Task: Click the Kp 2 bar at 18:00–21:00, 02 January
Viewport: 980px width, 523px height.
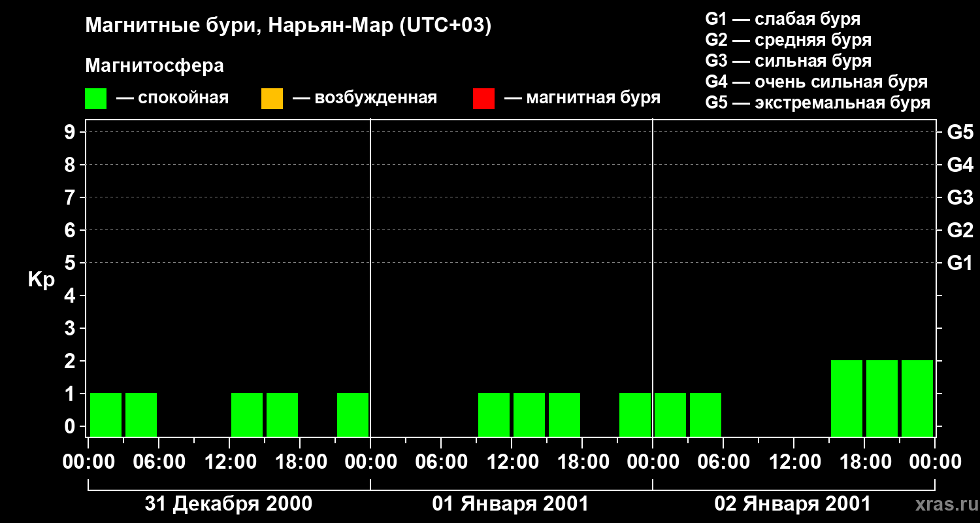Action: 882,398
